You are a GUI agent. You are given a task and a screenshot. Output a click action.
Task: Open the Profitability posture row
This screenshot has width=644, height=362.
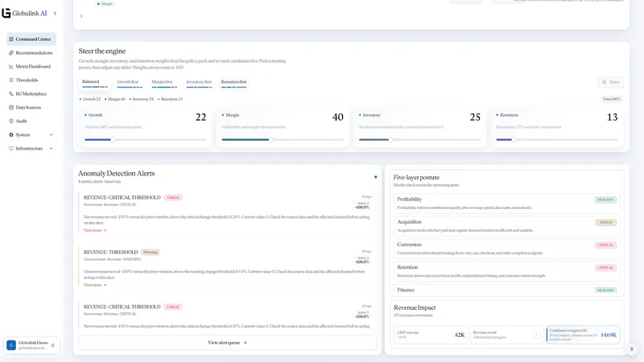click(x=506, y=204)
